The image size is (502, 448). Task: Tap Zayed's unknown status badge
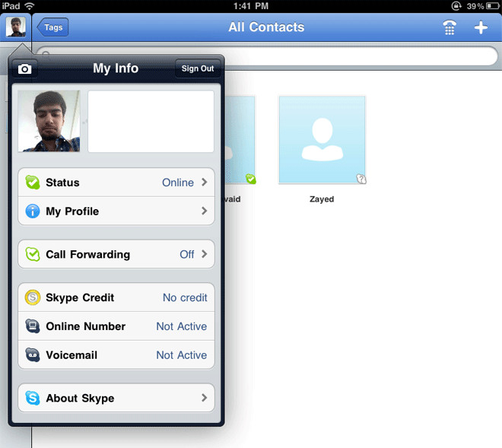[361, 179]
